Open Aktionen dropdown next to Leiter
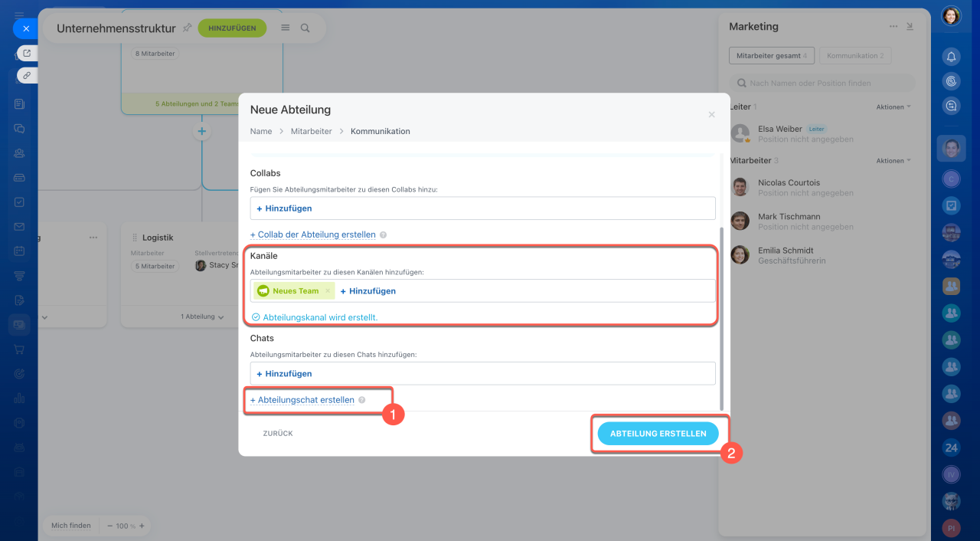The width and height of the screenshot is (980, 541). pos(893,107)
